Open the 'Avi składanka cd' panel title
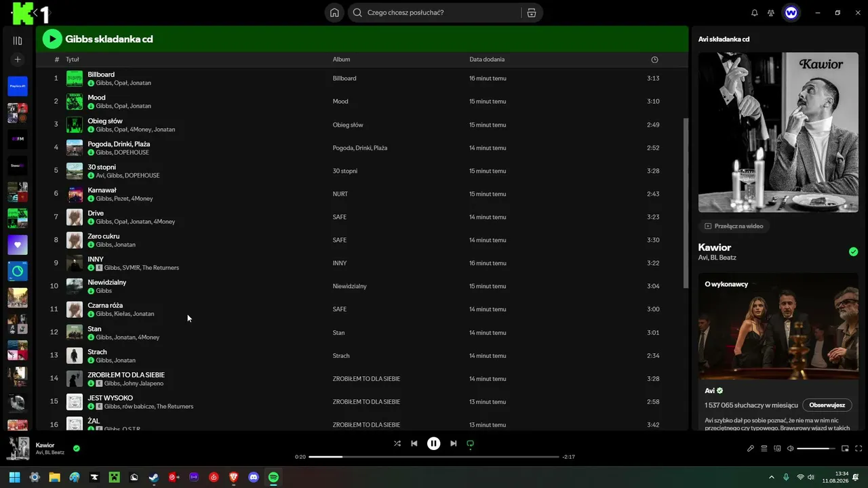The height and width of the screenshot is (488, 868). coord(724,39)
